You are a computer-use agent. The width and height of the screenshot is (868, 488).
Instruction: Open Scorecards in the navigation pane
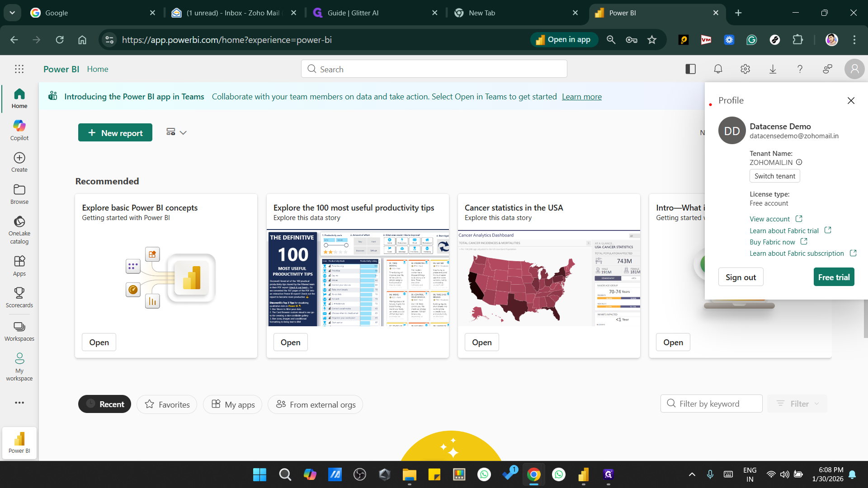19,297
